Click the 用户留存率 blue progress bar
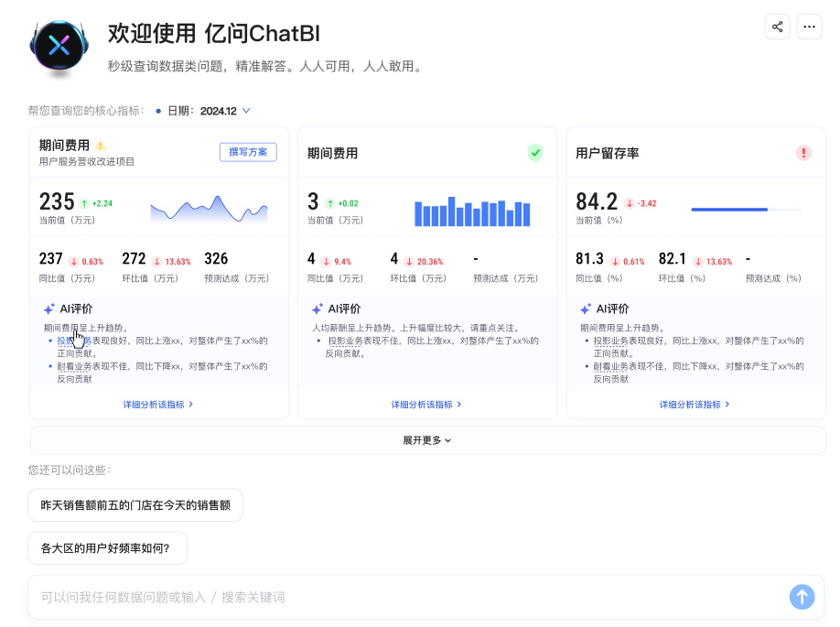 coord(730,210)
